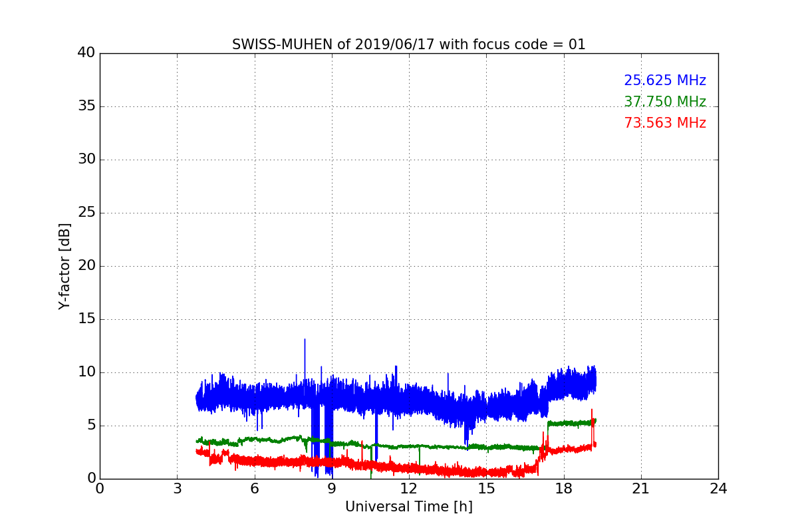Screen dimensions: 798x532
Task: Select the 25.625 MHz legend label
Action: [x=665, y=80]
